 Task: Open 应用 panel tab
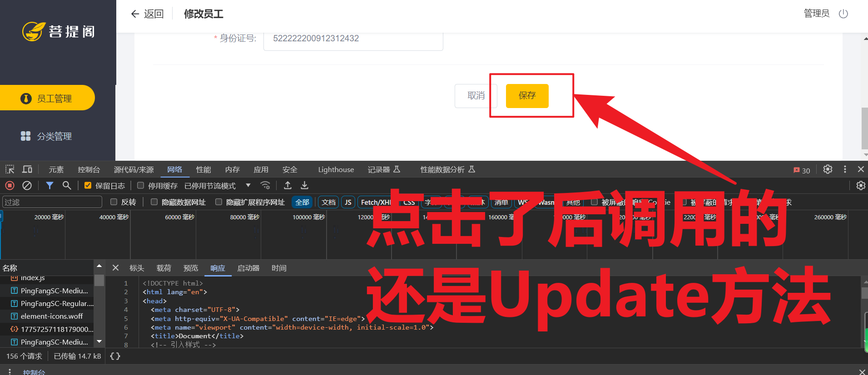coord(261,169)
